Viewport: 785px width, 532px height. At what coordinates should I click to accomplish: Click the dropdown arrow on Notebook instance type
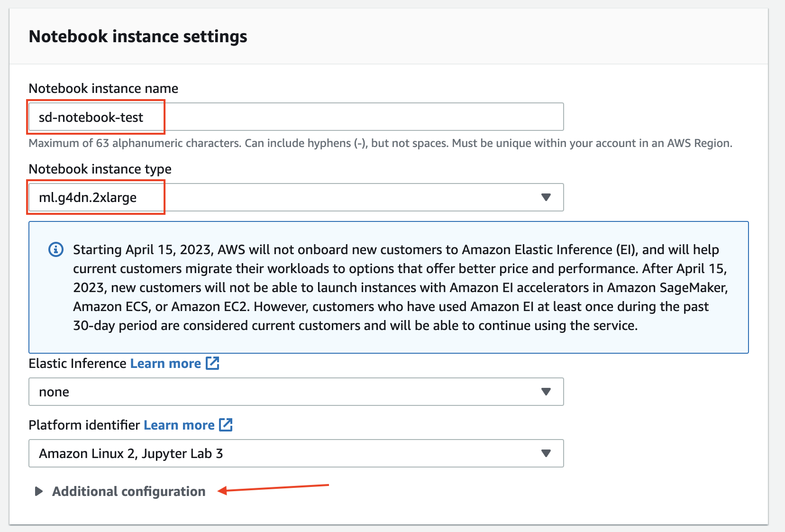tap(546, 197)
